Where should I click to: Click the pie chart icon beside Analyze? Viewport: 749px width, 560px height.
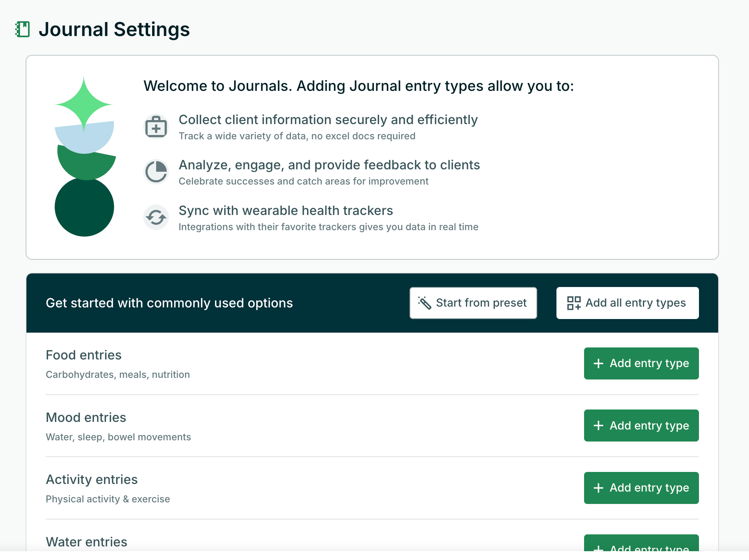click(156, 172)
